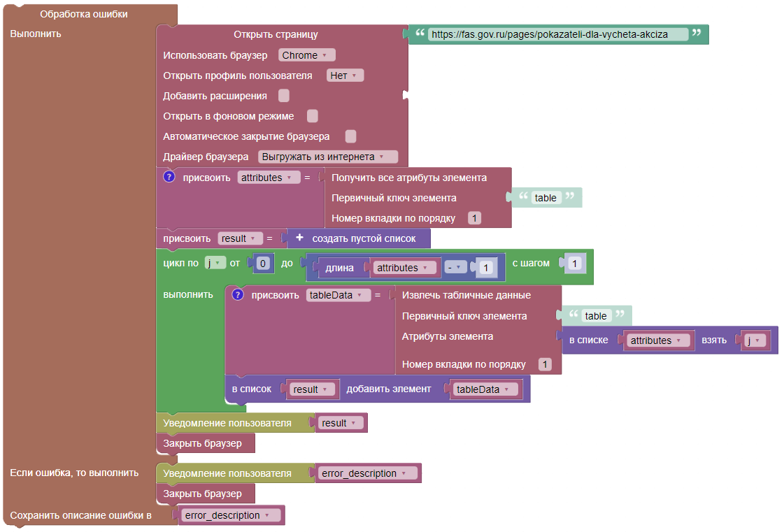The image size is (784, 532).
Task: Select the Закрыть браузер block in the error branch
Action: 206,494
